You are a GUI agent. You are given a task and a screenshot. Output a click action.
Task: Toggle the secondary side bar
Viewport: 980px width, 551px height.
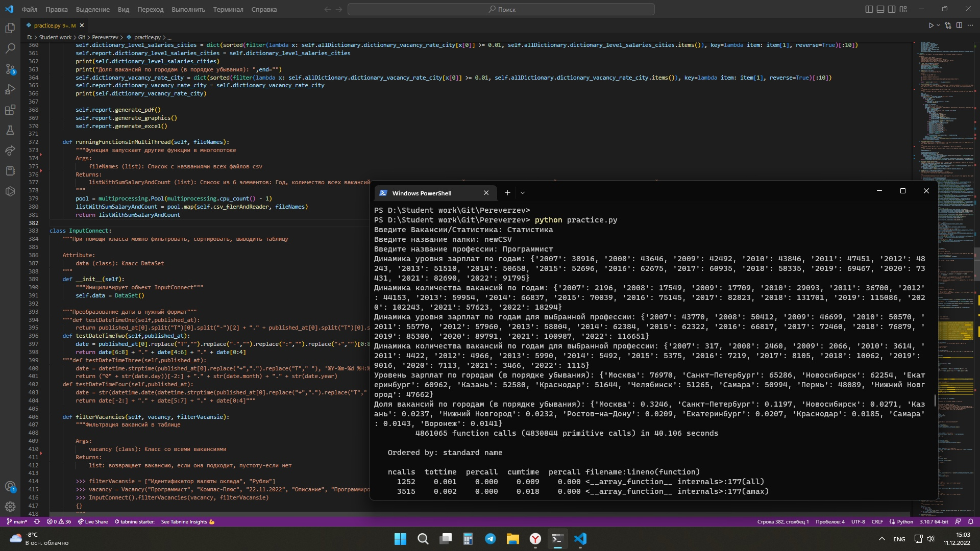pos(892,9)
